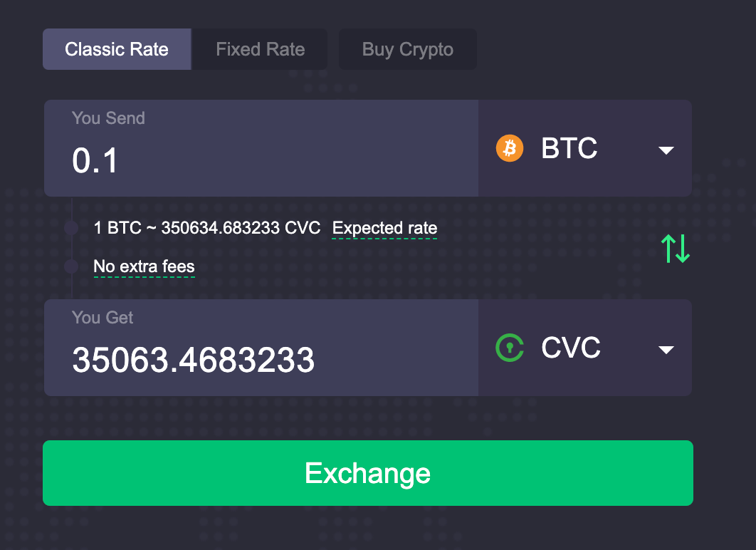Select the Fixed Rate tab
This screenshot has height=550, width=756.
pos(260,49)
